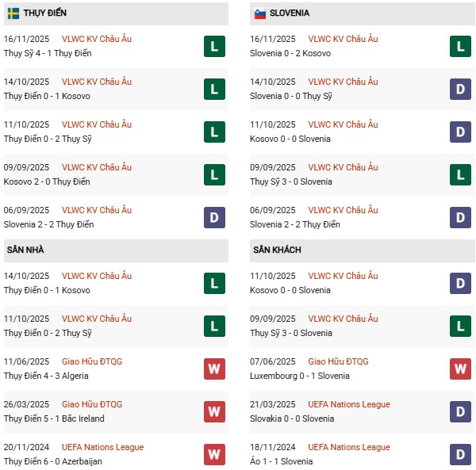Viewport: 476px width, 470px height.
Task: Click W badge for Thụy Điển 4 - 3 Algeria
Action: pyautogui.click(x=214, y=369)
